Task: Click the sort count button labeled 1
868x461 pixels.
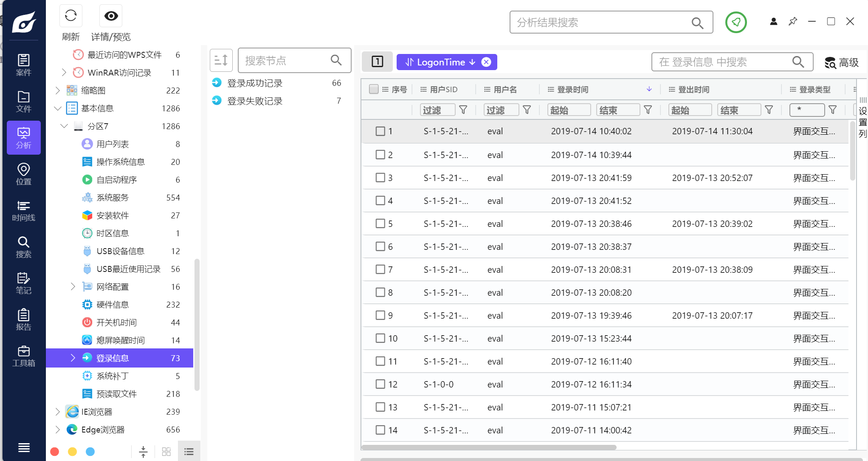Action: pos(378,62)
